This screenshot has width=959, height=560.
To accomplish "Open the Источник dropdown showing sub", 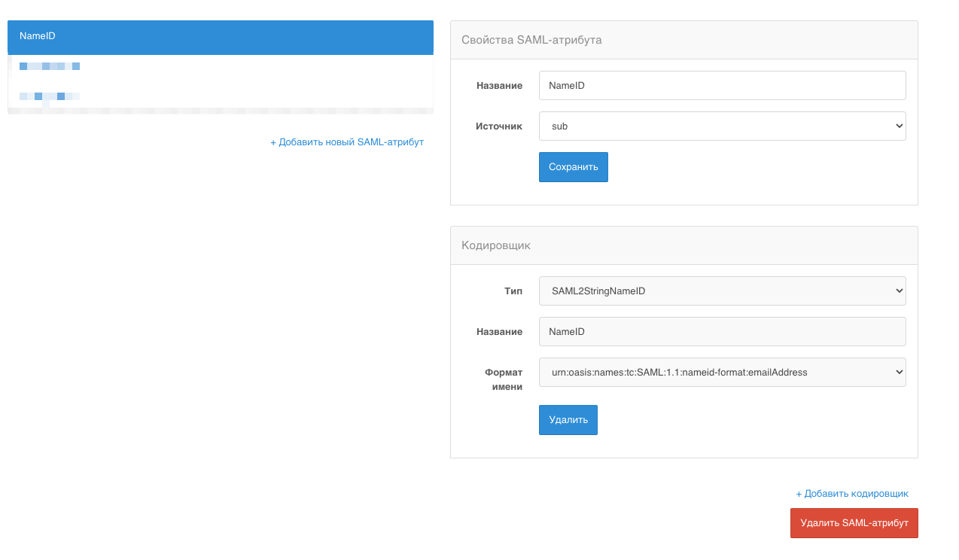I will [x=722, y=126].
